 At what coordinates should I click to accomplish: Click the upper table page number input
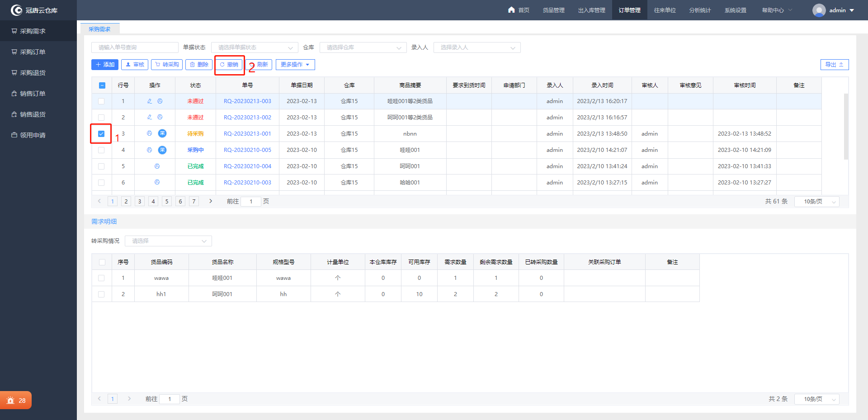click(251, 202)
